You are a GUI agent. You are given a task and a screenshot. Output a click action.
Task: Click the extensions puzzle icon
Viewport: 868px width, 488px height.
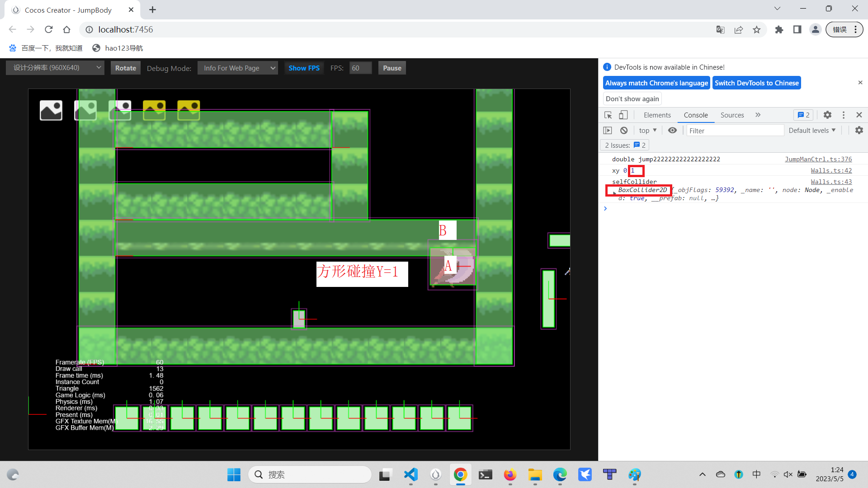coord(779,30)
